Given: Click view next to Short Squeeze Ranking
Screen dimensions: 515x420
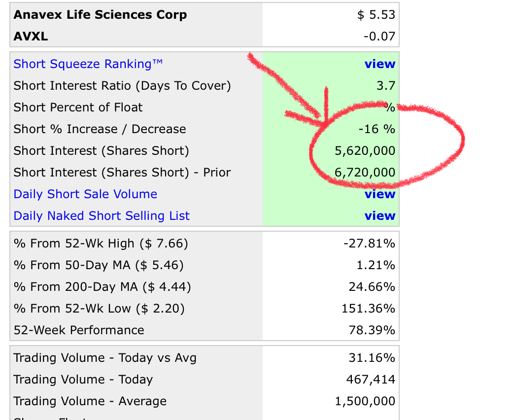Looking at the screenshot, I should coord(379,64).
